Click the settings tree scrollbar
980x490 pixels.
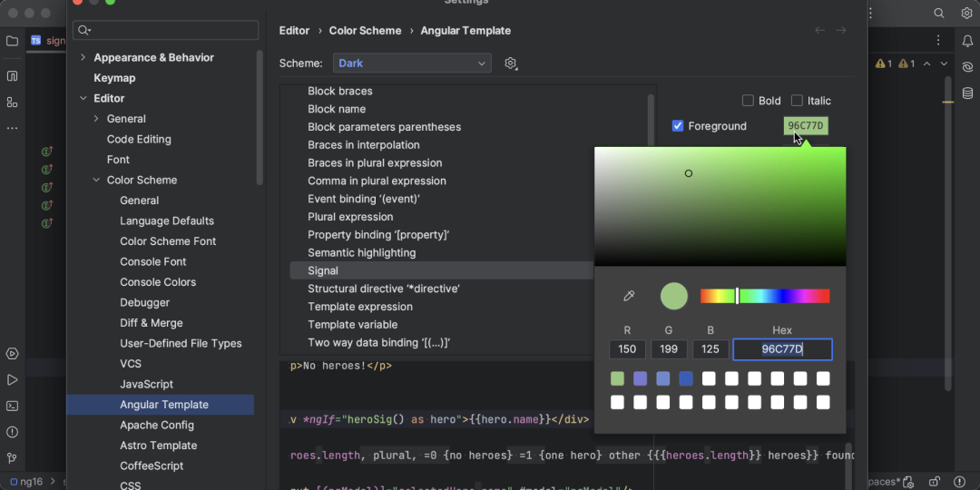point(260,117)
